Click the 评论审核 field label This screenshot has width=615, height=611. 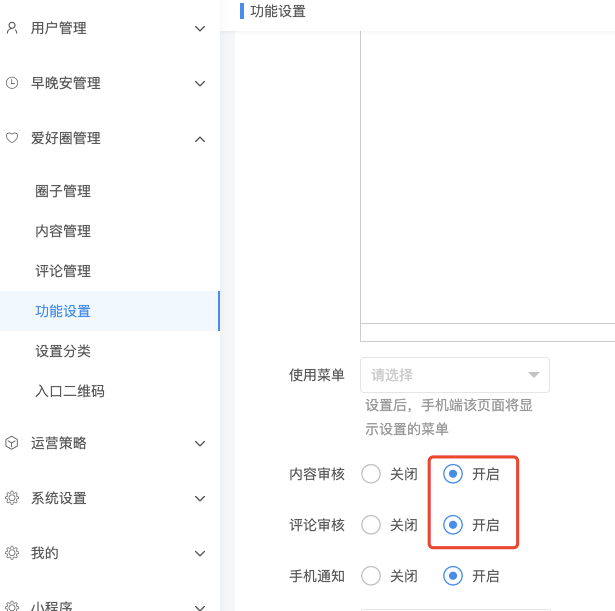(317, 525)
